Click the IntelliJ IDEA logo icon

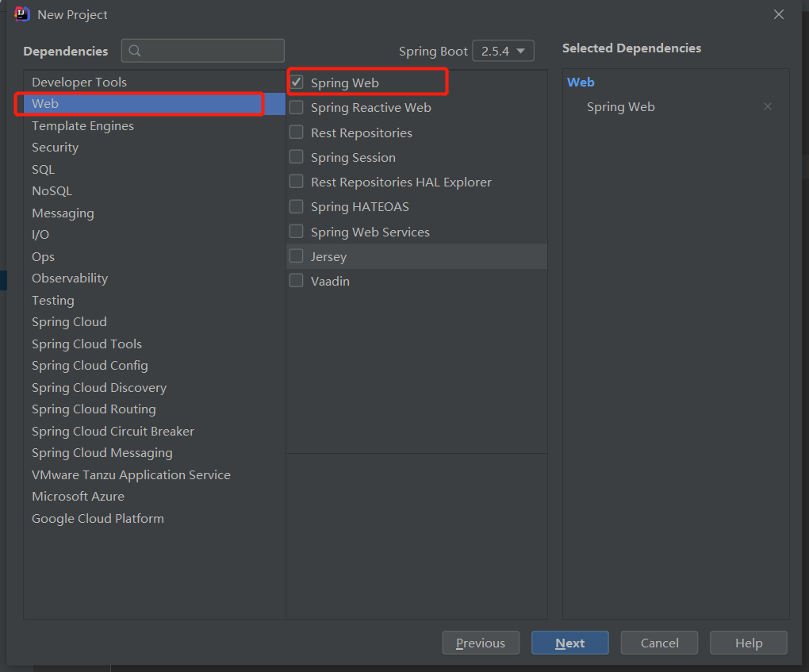22,14
